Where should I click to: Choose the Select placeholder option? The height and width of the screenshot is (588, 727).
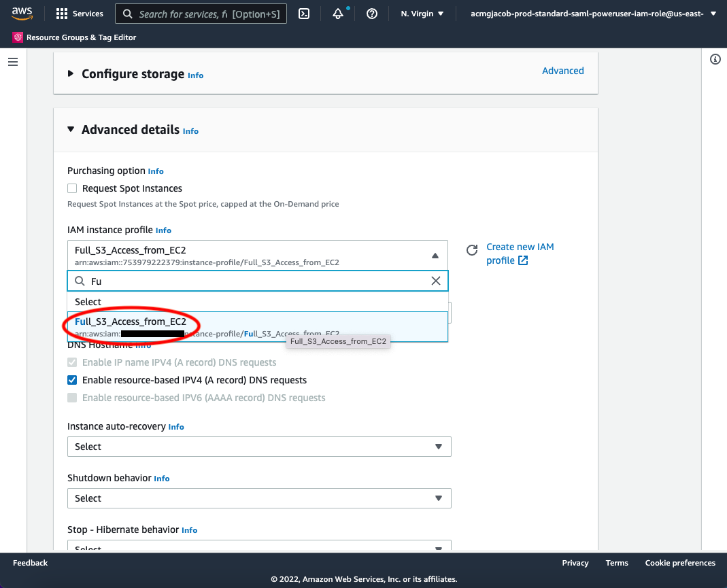257,302
